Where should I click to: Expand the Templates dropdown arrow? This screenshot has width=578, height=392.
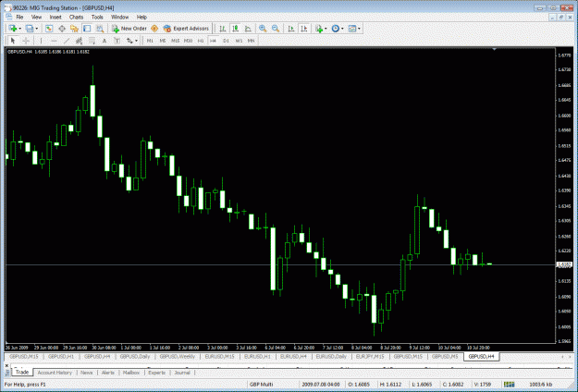point(359,29)
